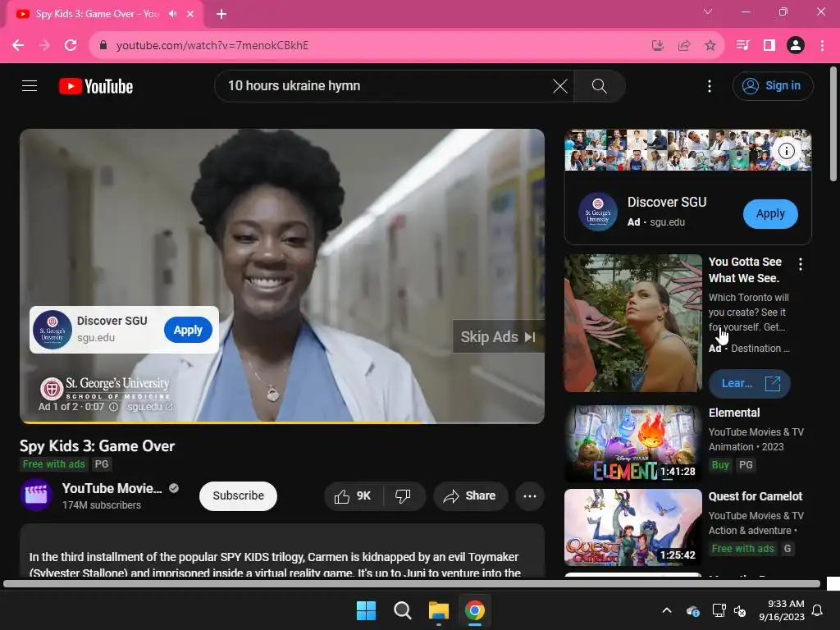Open Learn more on Destination Toronto ad

(749, 384)
